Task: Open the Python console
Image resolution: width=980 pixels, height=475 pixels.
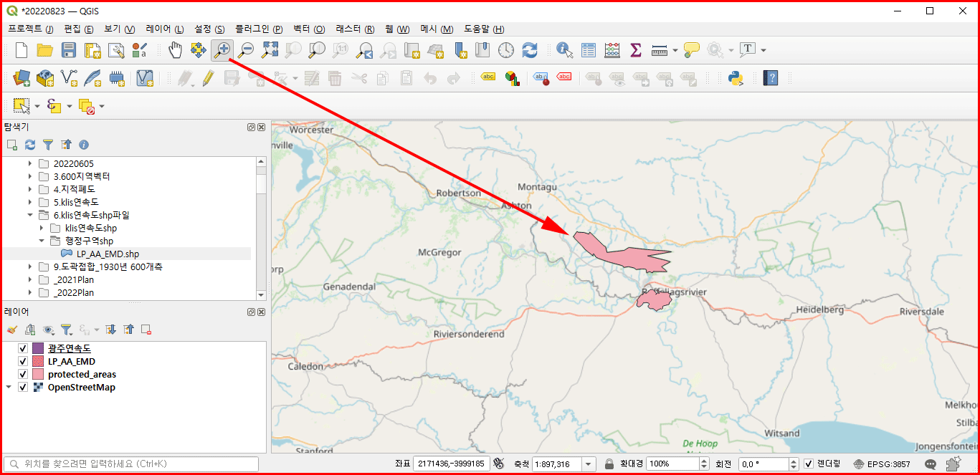Action: tap(736, 78)
